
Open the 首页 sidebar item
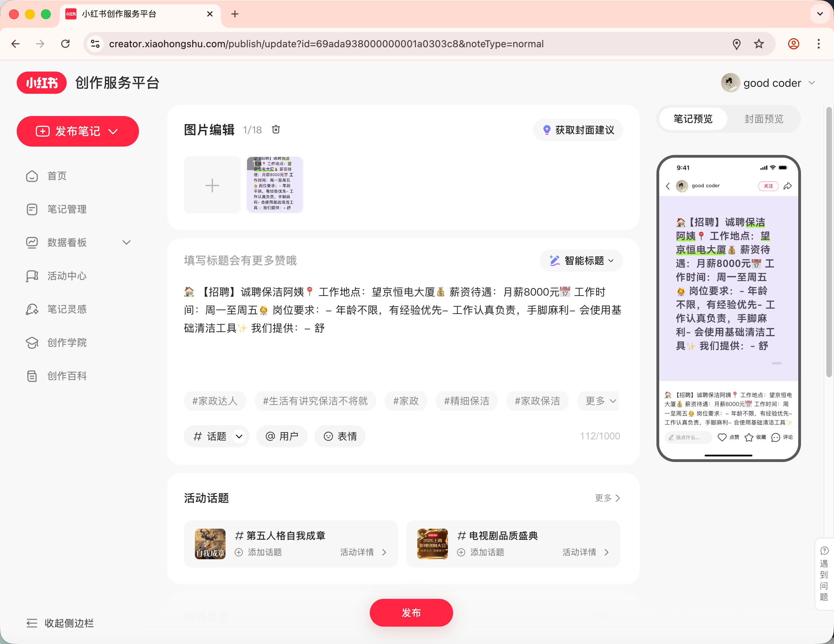point(57,176)
